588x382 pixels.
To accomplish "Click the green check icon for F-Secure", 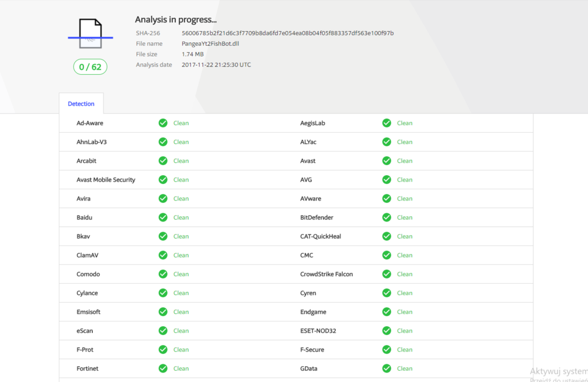I will point(387,350).
